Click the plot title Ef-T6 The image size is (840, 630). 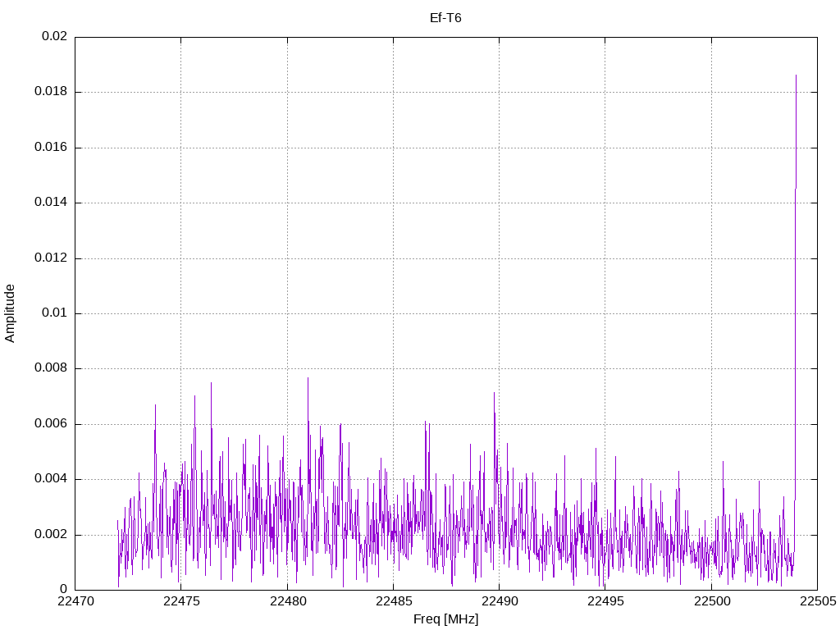coord(445,17)
